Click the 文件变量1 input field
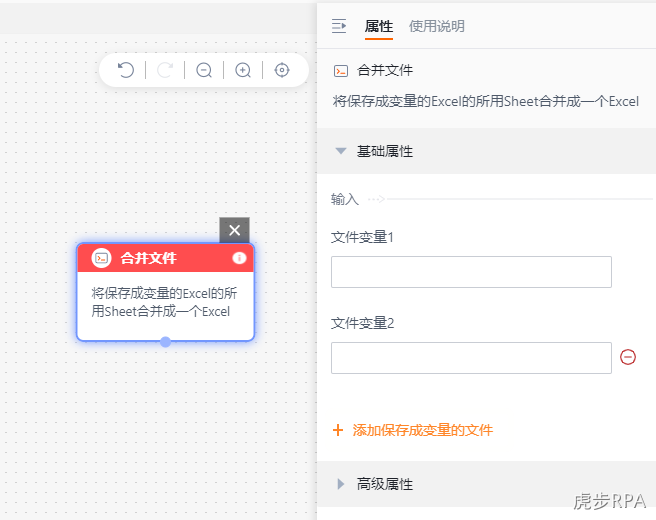 (x=471, y=272)
